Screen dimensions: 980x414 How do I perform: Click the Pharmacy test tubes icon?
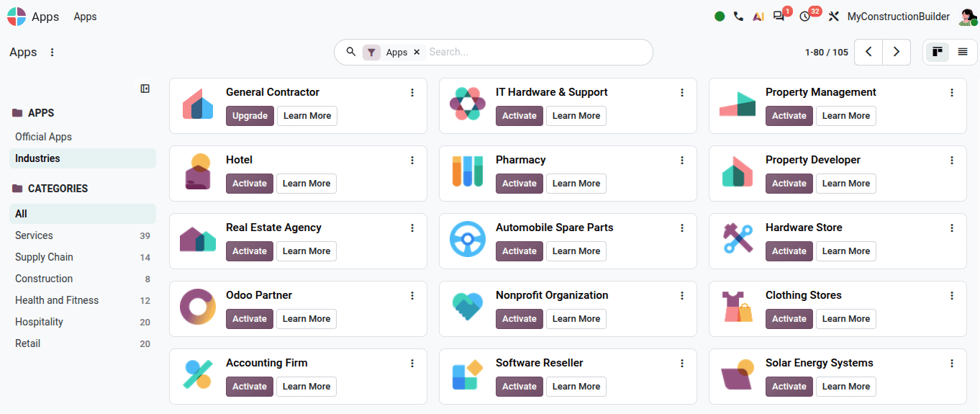(x=467, y=173)
